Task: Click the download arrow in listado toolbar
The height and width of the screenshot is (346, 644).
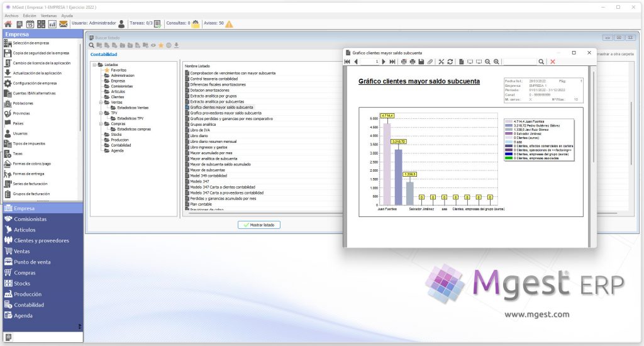Action: [x=176, y=45]
